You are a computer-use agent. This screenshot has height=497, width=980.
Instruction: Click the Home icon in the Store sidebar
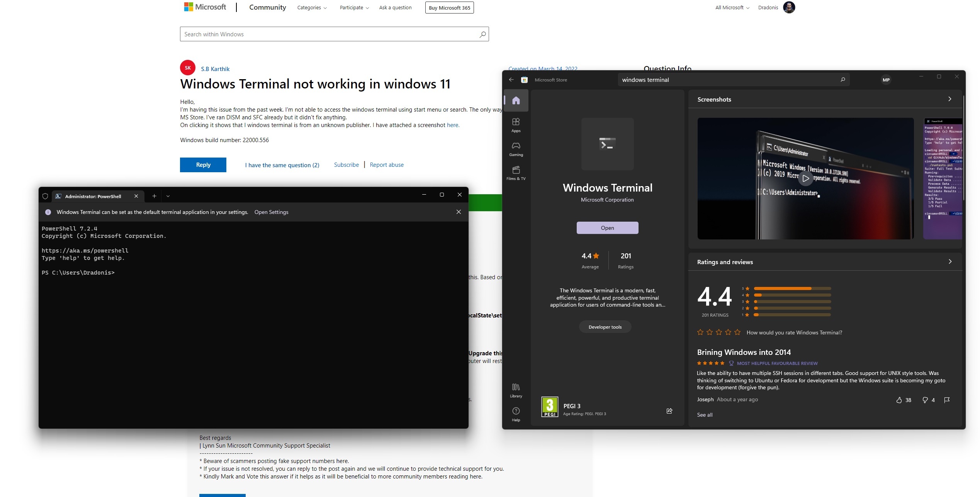516,100
